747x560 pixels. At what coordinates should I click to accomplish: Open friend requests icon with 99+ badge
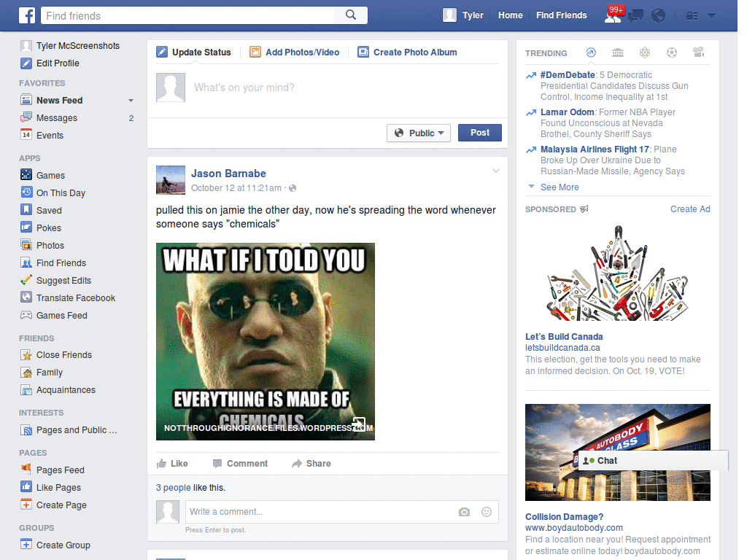click(614, 15)
